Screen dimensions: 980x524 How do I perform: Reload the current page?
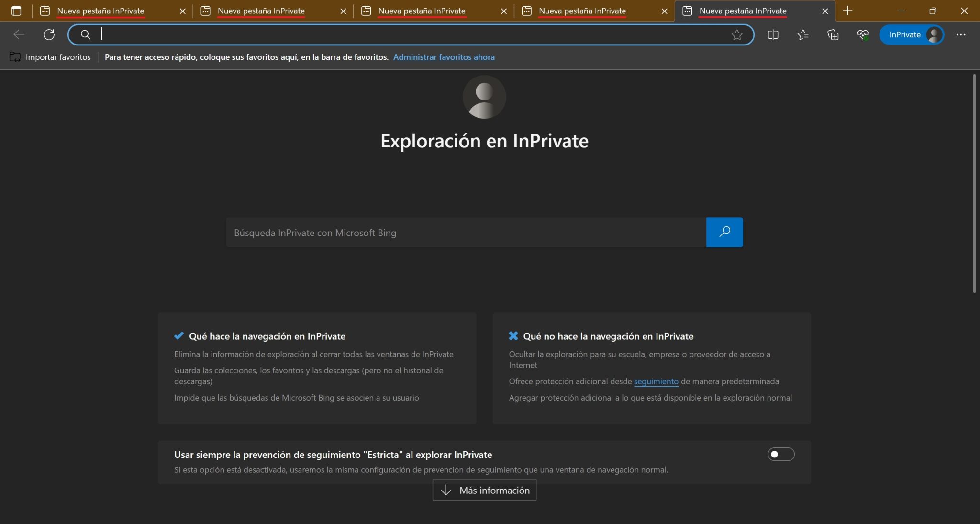[48, 34]
